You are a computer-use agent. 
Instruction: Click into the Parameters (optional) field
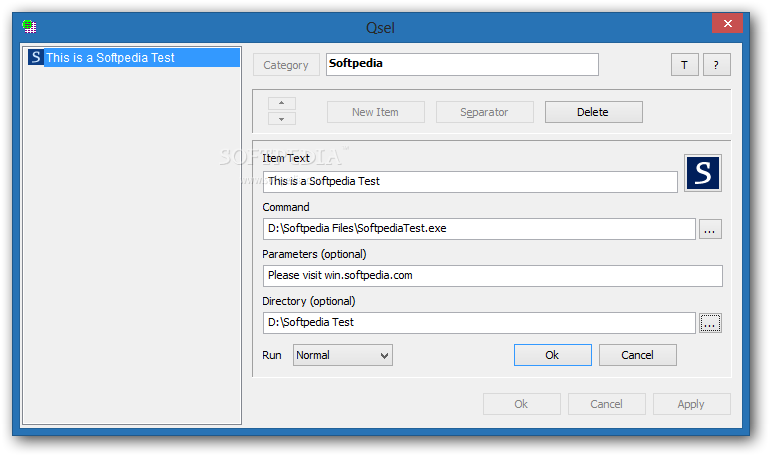493,276
